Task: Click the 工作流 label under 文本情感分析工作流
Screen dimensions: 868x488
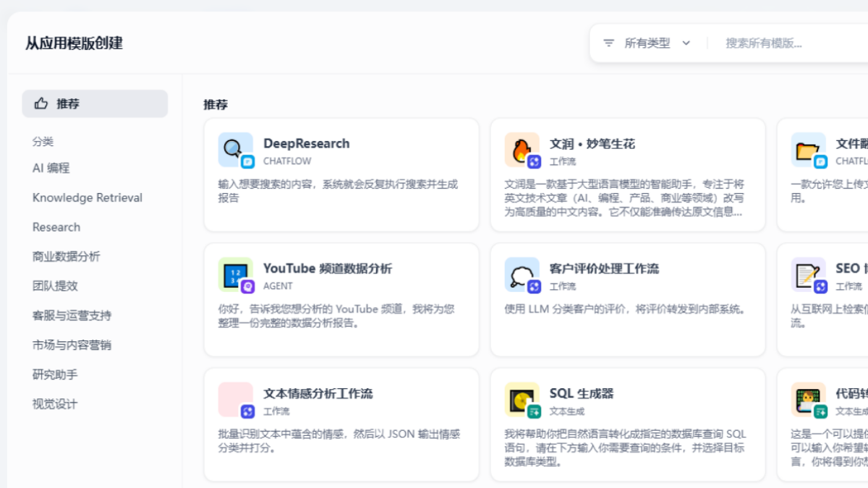Action: pos(276,411)
